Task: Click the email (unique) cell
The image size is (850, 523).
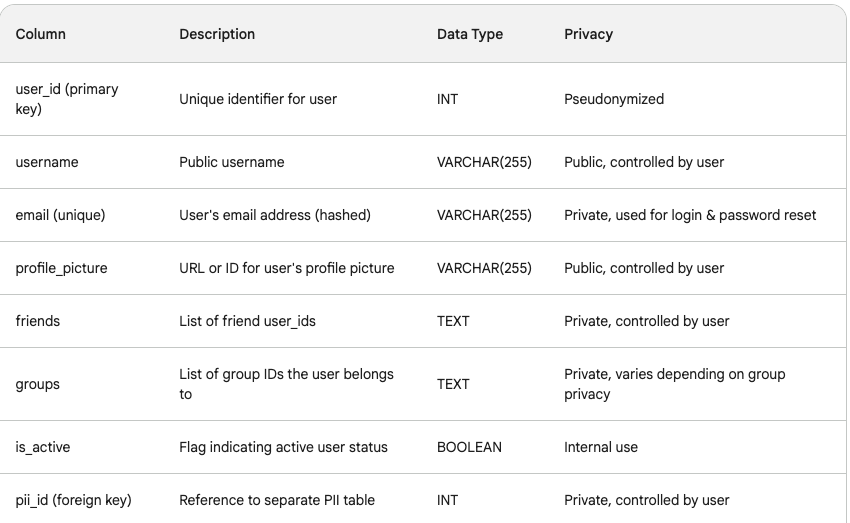Action: tap(60, 215)
